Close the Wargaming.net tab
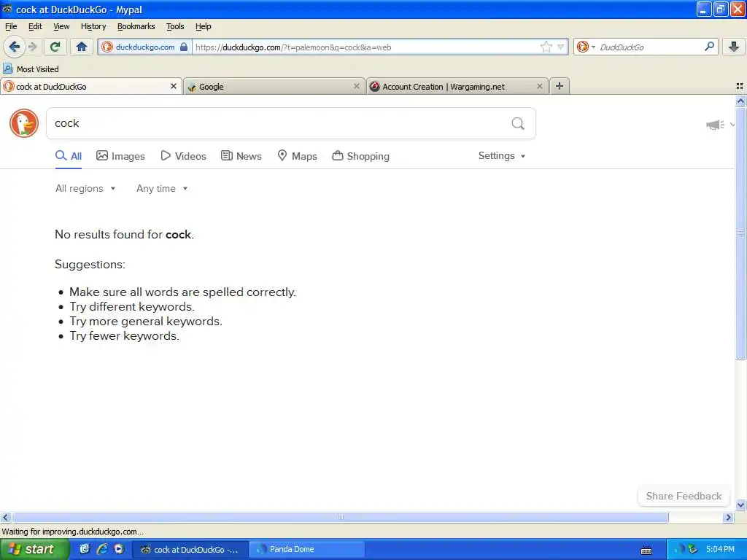This screenshot has height=560, width=747. pos(539,86)
